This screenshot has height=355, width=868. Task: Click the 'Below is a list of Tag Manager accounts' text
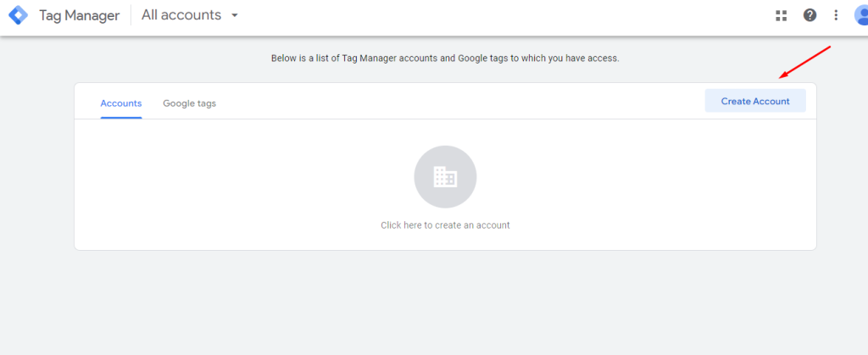click(445, 58)
